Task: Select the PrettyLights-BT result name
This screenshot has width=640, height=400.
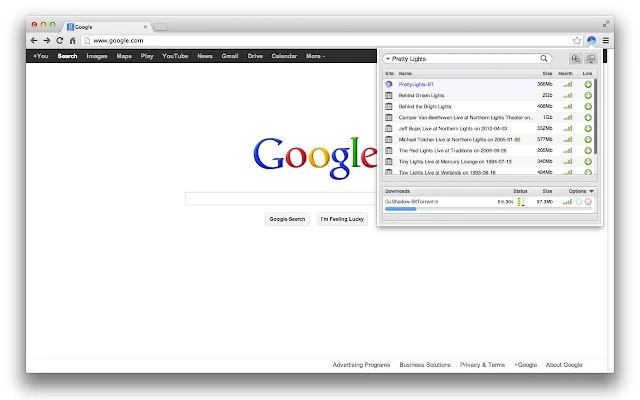Action: [x=416, y=84]
